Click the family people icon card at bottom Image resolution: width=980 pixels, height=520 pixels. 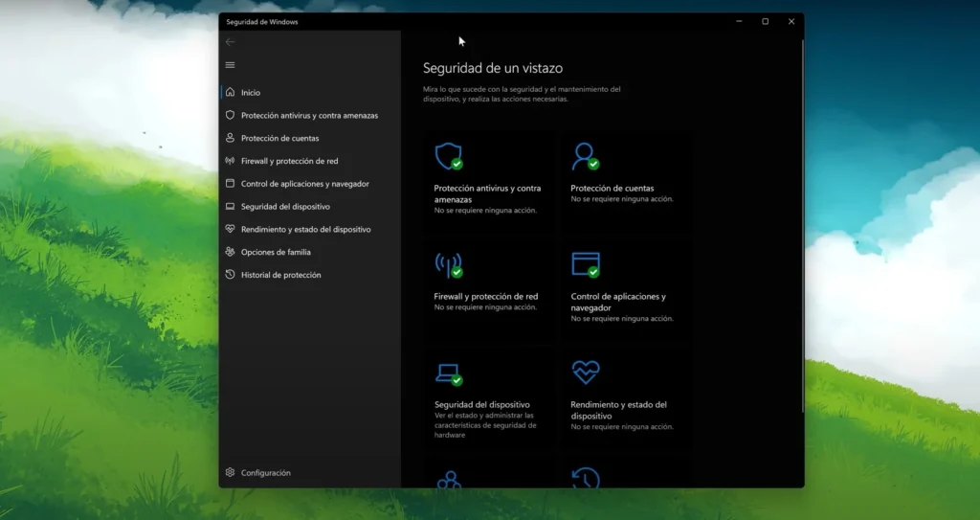coord(449,480)
